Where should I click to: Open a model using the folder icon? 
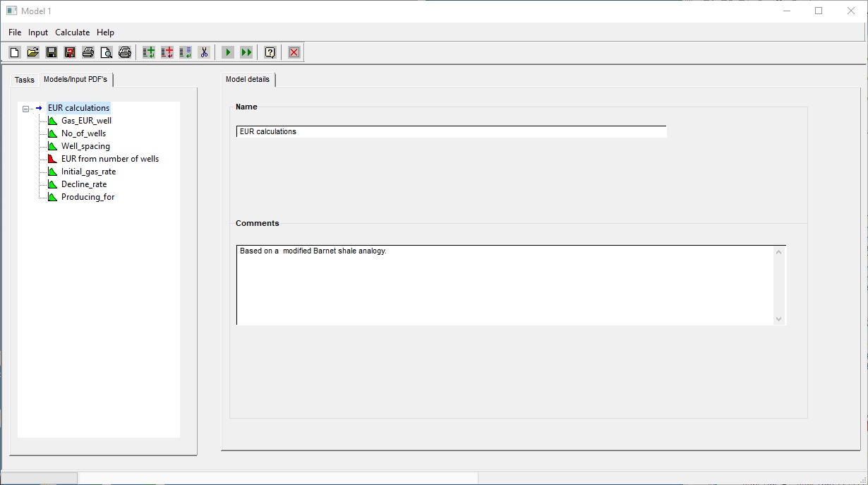click(32, 52)
